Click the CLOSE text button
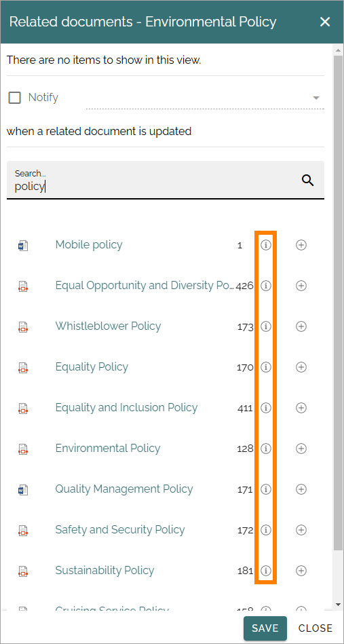This screenshot has height=644, width=344. coord(316,628)
